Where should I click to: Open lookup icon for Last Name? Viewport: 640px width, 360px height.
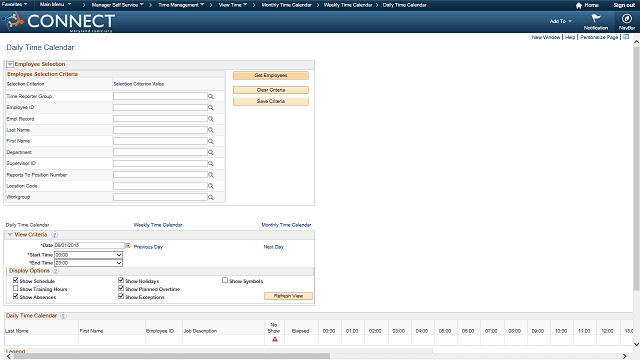(x=211, y=130)
